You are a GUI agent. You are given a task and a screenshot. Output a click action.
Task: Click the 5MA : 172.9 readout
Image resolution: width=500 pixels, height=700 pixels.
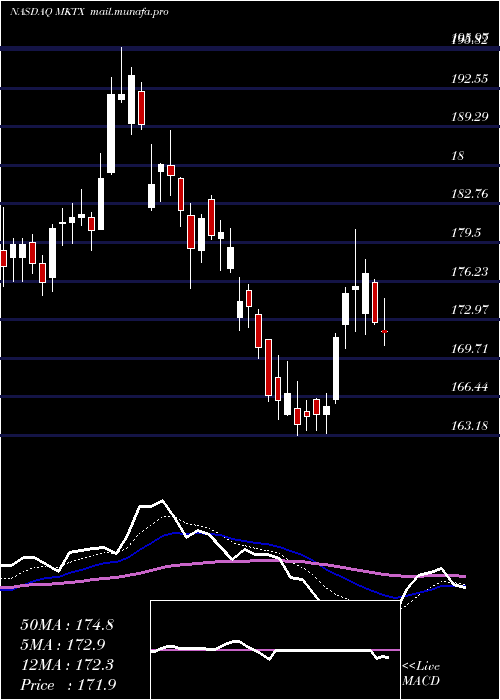click(x=62, y=645)
